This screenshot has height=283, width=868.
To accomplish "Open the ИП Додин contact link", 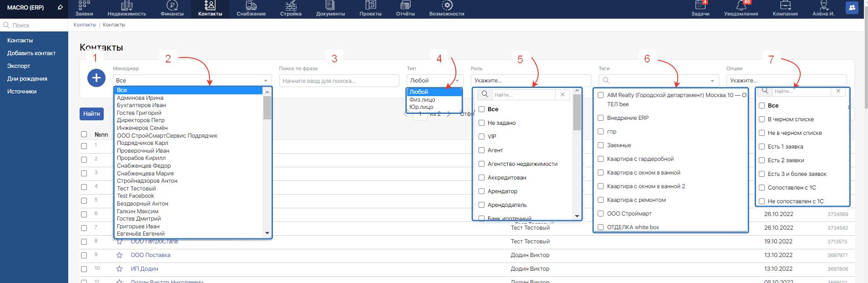I will [145, 269].
